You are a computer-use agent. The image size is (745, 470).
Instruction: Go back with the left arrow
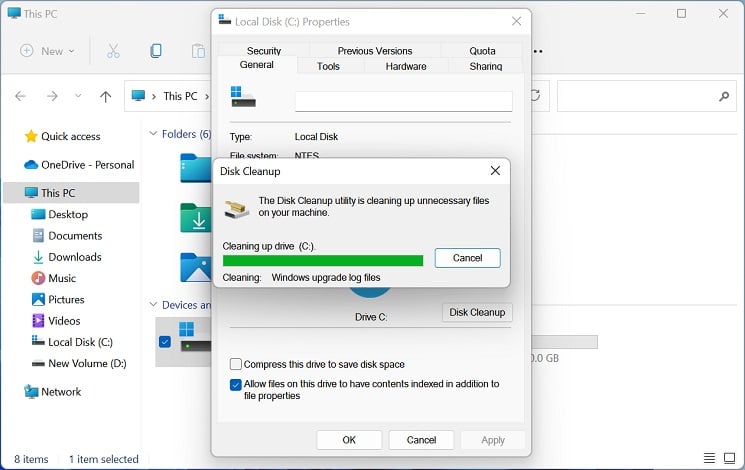(20, 96)
